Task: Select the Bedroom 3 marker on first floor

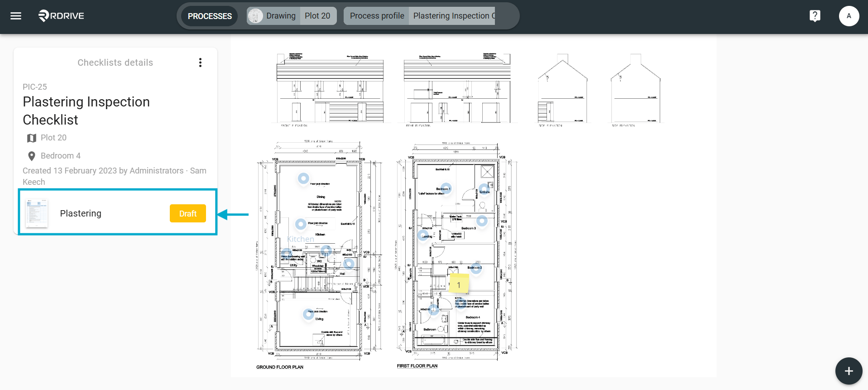Action: click(482, 221)
